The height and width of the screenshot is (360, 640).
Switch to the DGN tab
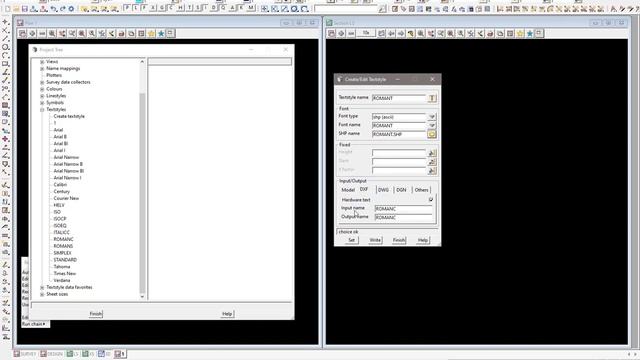tap(402, 190)
